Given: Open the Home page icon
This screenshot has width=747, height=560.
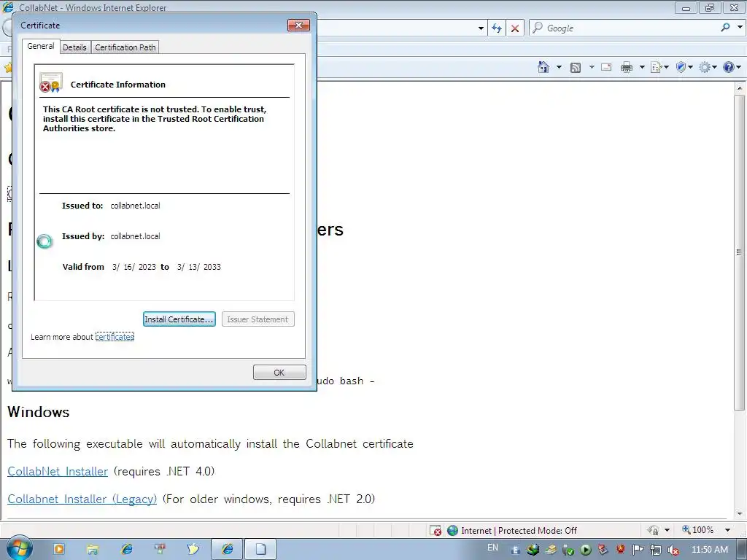Looking at the screenshot, I should coord(543,67).
